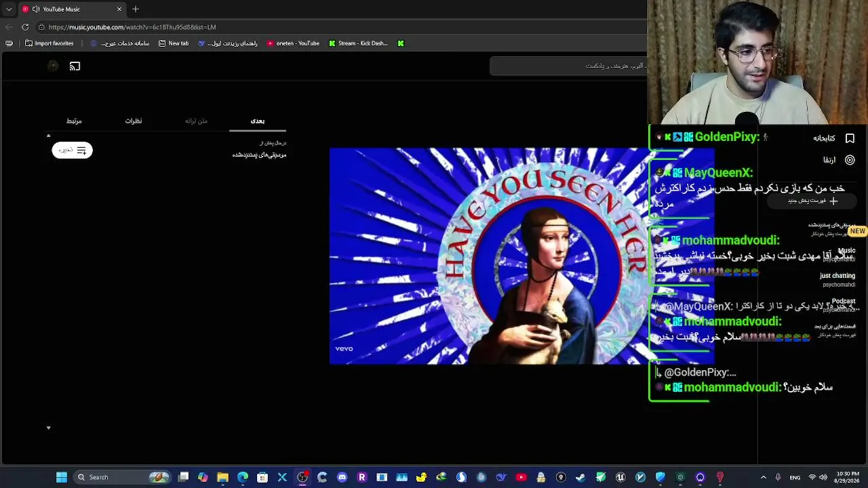
Task: Switch to the 'متن ترانه' (Lyrics) tab
Action: [196, 121]
